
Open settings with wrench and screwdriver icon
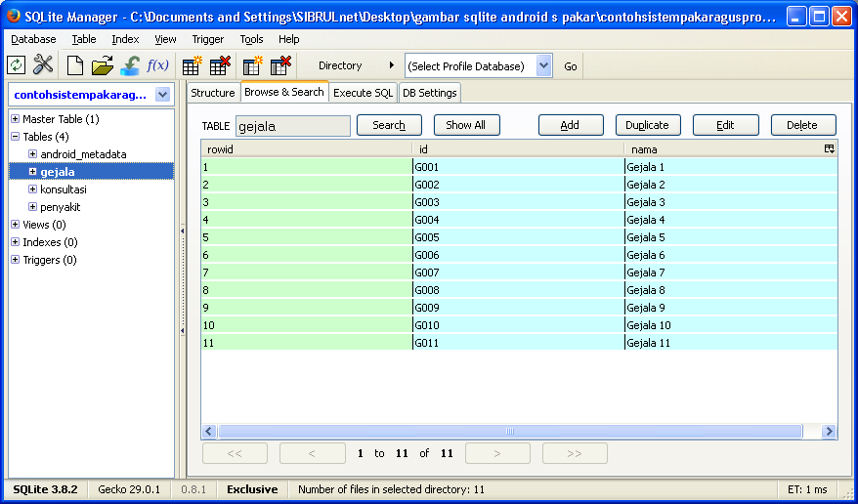(x=43, y=65)
